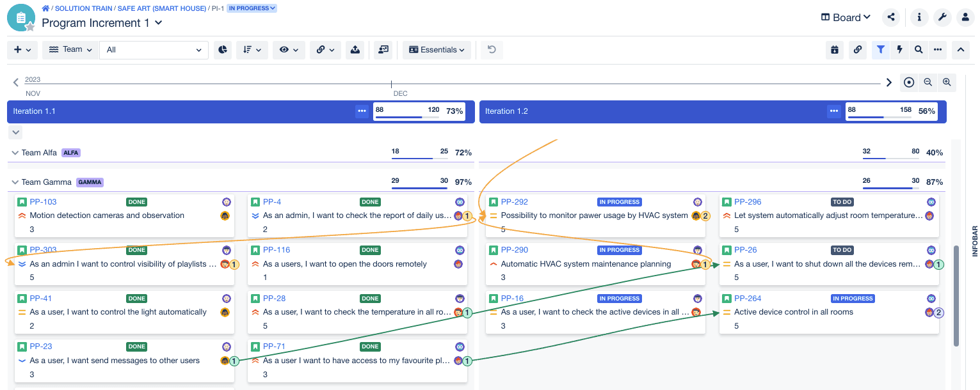Open Iteration 1.2 three-dots menu
This screenshot has width=980, height=390.
834,111
